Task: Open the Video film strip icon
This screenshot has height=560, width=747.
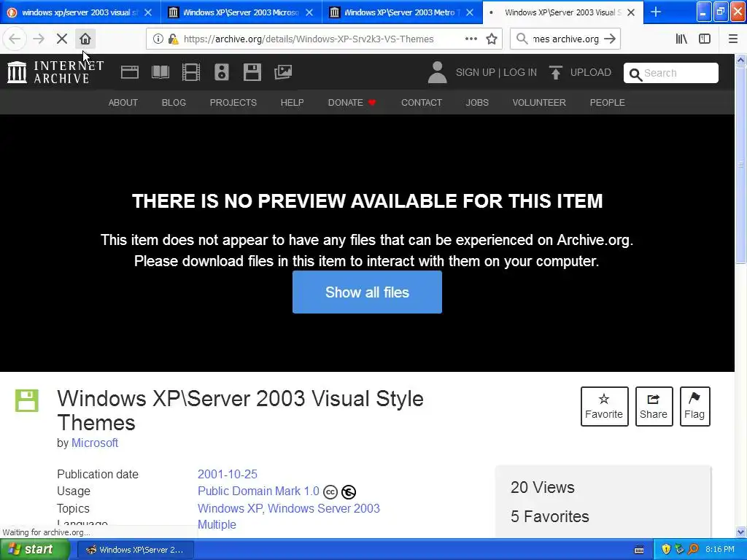Action: (191, 72)
